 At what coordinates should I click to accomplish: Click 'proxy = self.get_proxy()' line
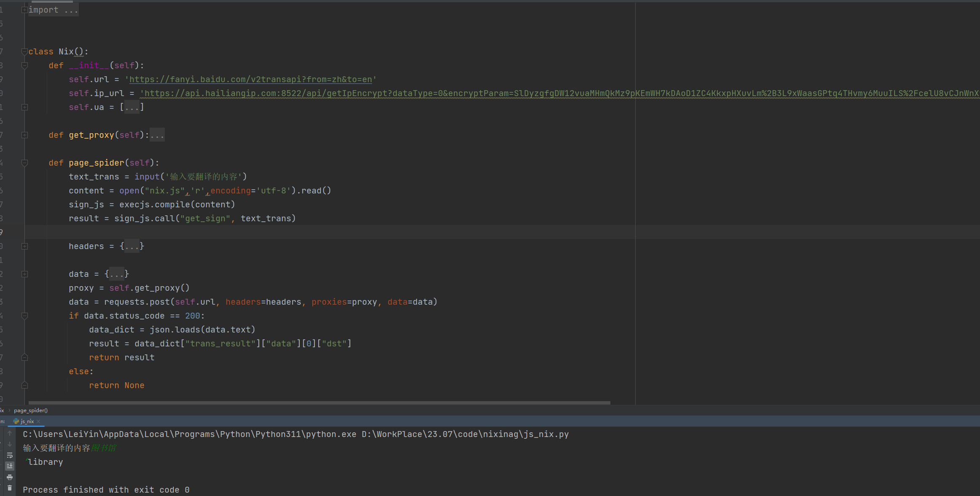129,288
